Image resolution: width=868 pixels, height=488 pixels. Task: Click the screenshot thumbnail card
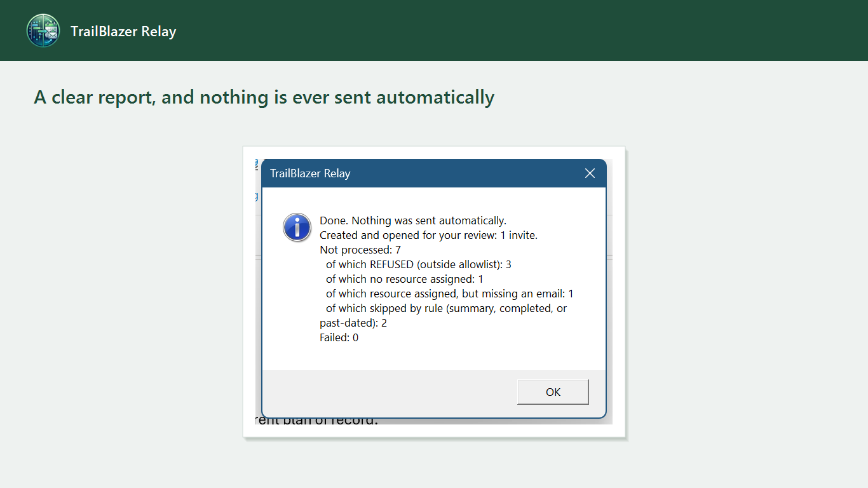click(434, 292)
